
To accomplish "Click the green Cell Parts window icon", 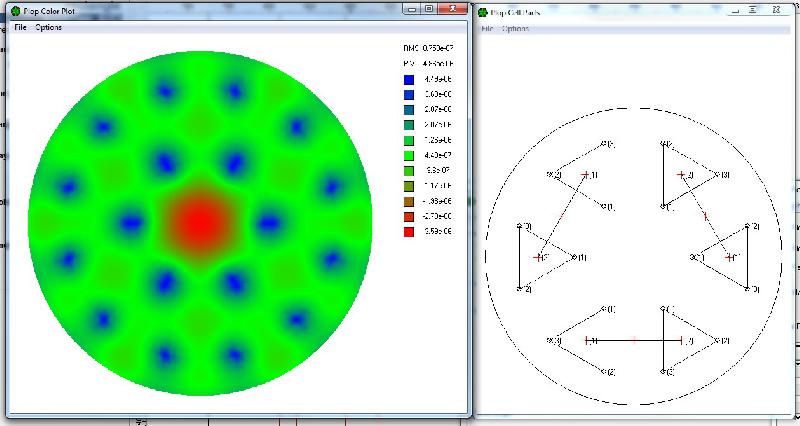I will point(483,12).
